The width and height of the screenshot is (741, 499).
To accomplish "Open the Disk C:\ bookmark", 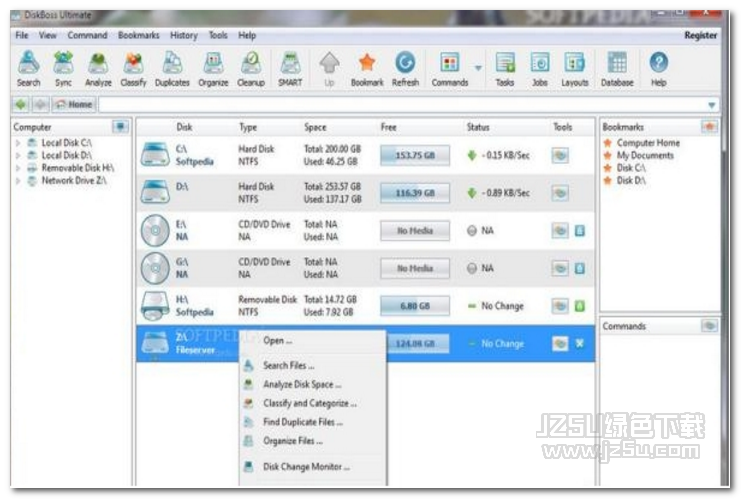I will (x=631, y=168).
